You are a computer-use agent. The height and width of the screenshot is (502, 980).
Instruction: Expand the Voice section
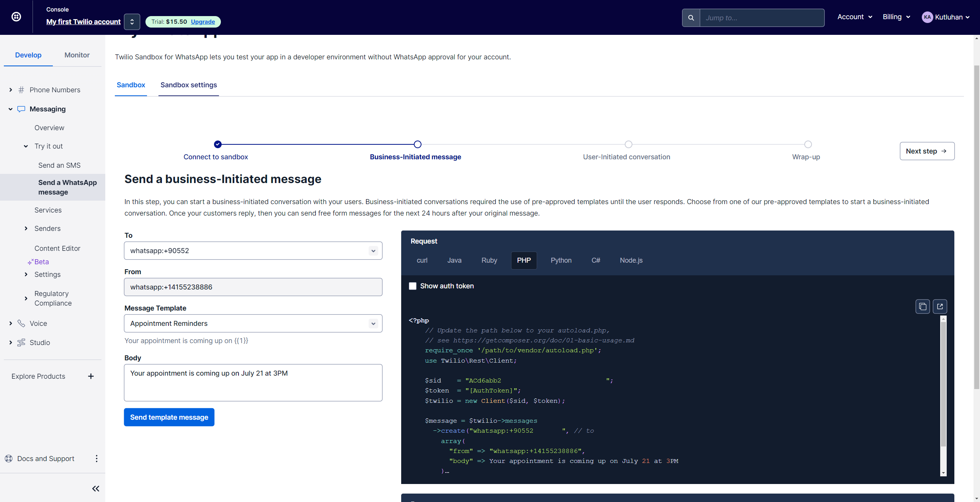coord(11,324)
